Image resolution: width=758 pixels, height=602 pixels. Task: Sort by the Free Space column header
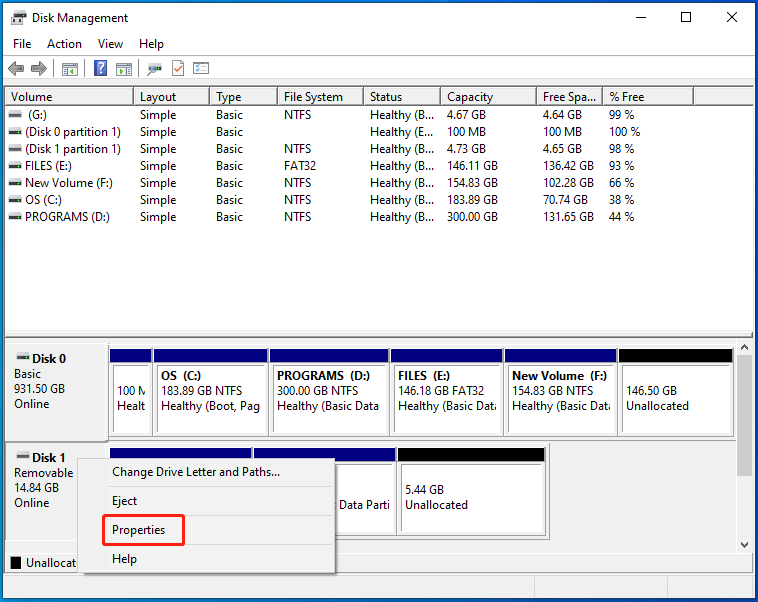pos(569,97)
